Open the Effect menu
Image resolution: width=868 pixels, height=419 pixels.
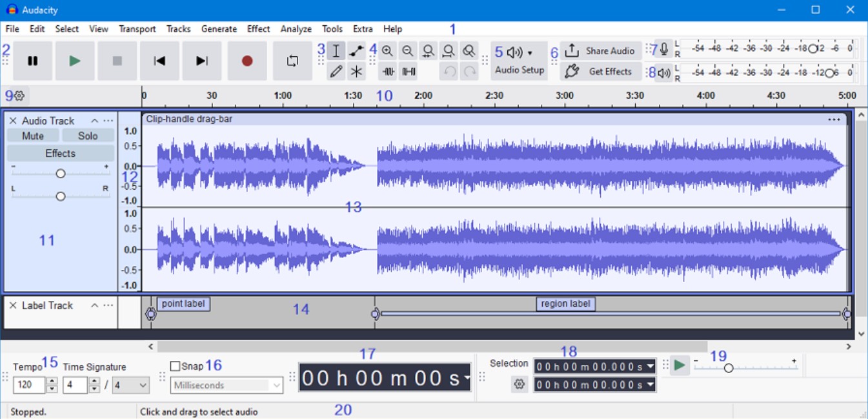[259, 29]
